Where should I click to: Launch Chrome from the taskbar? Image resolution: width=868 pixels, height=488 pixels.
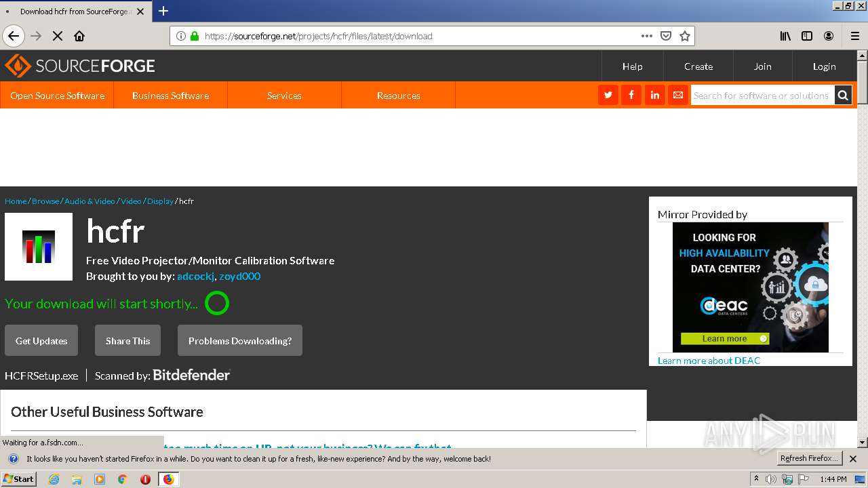(x=122, y=479)
